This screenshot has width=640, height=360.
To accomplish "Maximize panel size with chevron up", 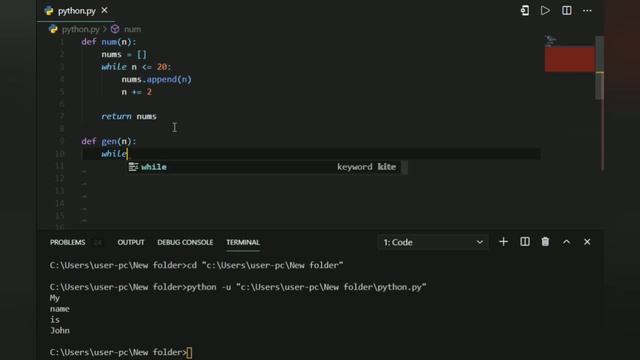I will click(567, 242).
